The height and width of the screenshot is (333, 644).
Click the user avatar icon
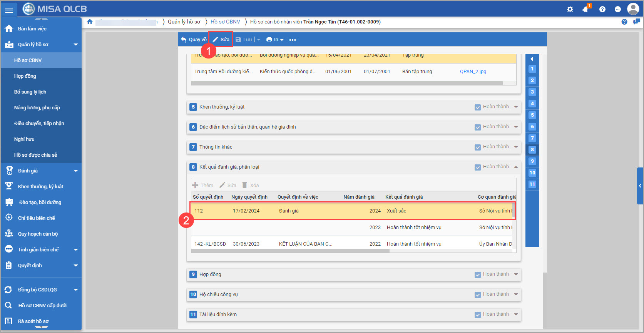pyautogui.click(x=633, y=9)
